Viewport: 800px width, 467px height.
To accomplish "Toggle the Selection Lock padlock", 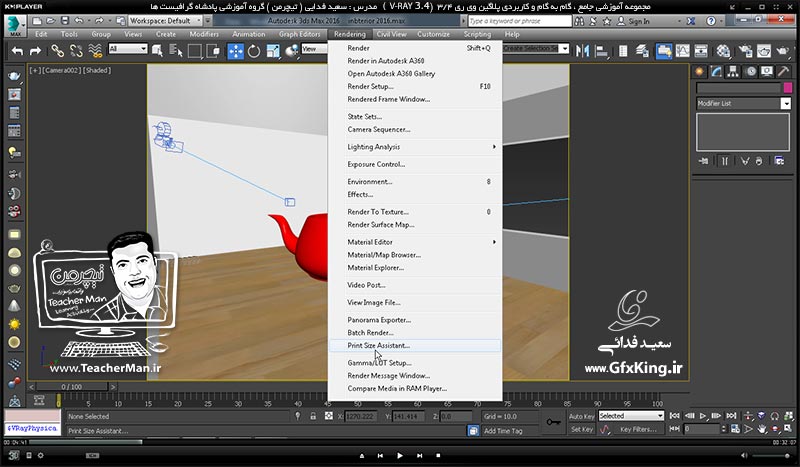I will coord(313,416).
